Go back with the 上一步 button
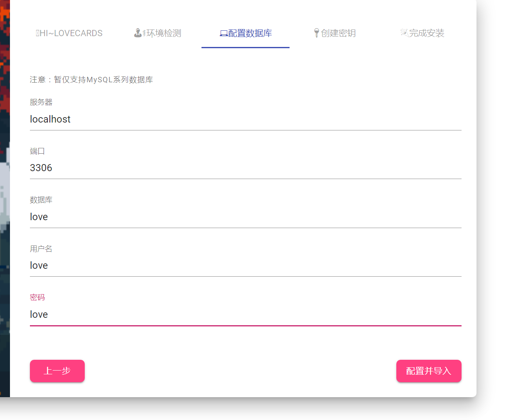 click(57, 371)
